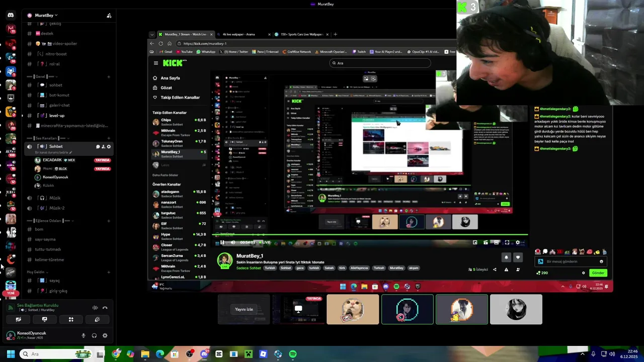Viewport: 644px width, 362px height.
Task: Open Discord user settings gear
Action: point(105,335)
